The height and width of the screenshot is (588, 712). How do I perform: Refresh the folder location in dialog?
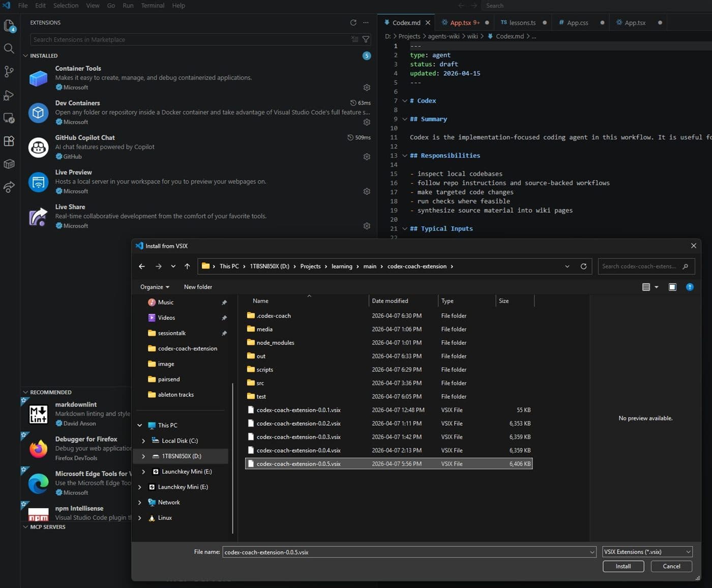(583, 266)
